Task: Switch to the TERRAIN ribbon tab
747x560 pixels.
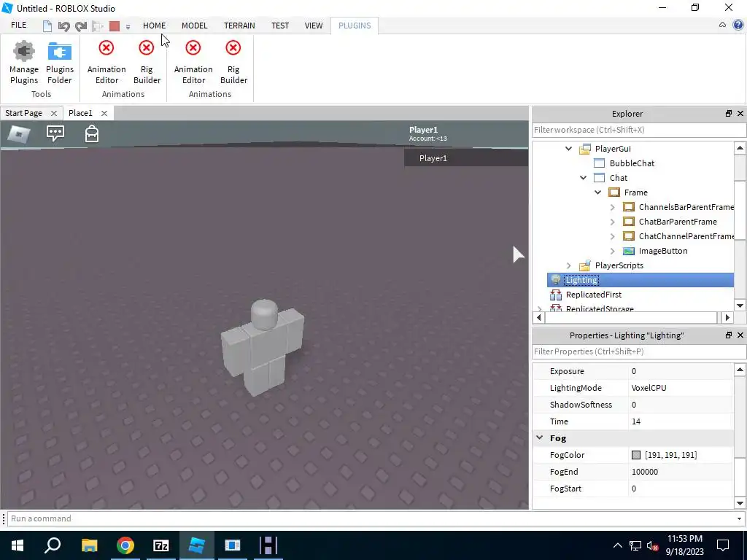Action: coord(239,26)
